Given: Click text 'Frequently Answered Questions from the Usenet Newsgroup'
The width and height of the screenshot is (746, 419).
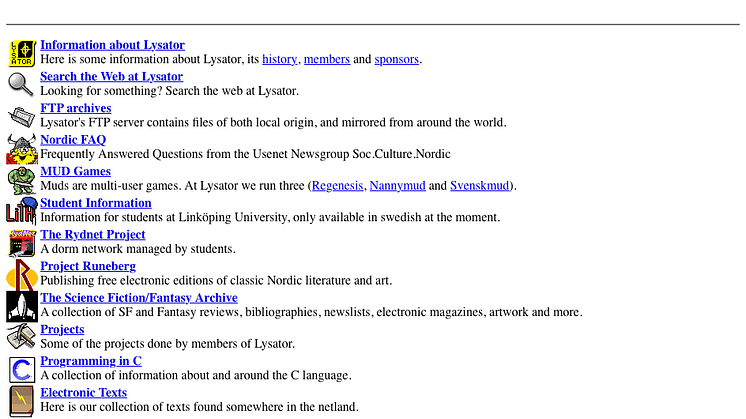Looking at the screenshot, I should [195, 154].
